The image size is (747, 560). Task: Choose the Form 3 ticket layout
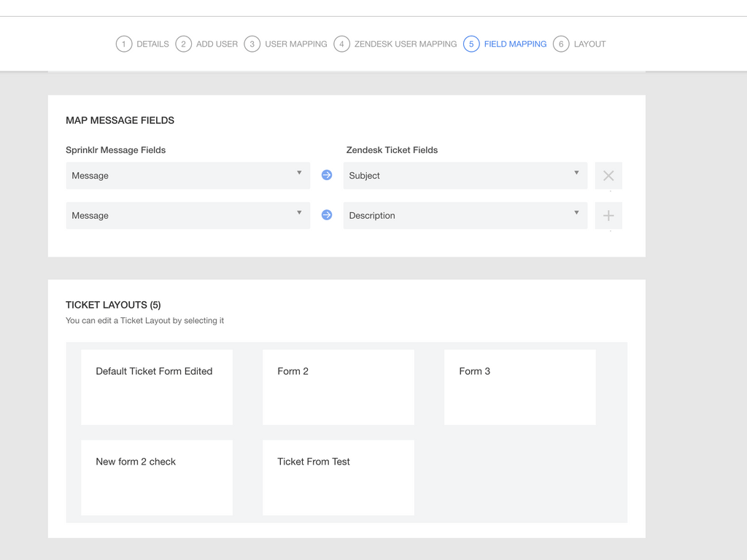click(519, 387)
